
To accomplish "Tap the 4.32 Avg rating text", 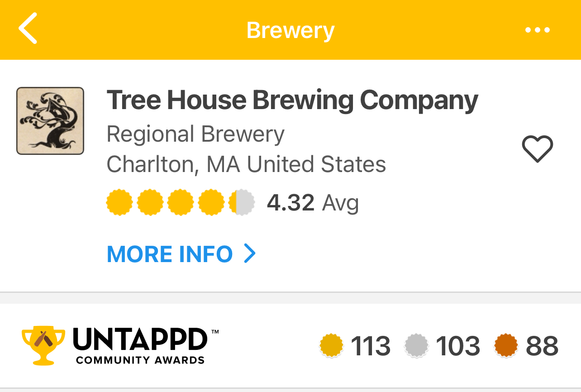I will pyautogui.click(x=313, y=203).
